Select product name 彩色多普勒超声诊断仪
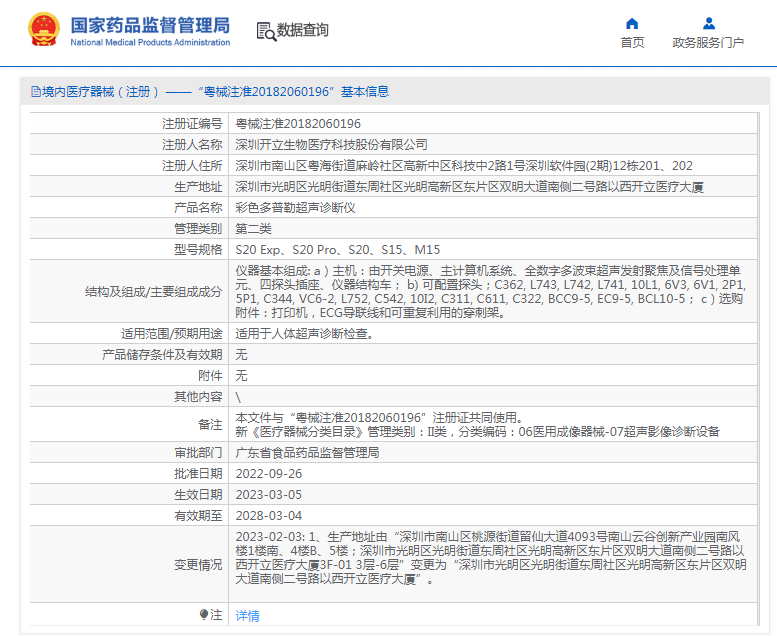Viewport: 777px width, 636px height. point(295,208)
